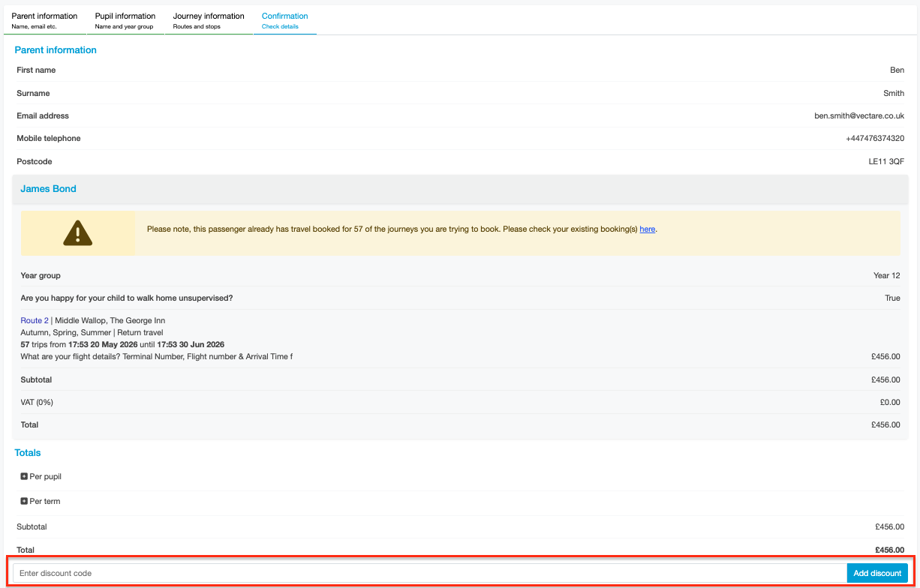The image size is (920, 588).
Task: Click the ben.smith@vectare.co.uk email value
Action: pyautogui.click(x=859, y=116)
